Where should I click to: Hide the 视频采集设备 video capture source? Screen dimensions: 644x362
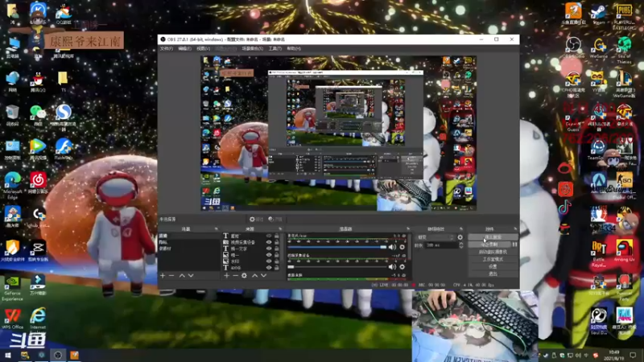click(x=269, y=242)
